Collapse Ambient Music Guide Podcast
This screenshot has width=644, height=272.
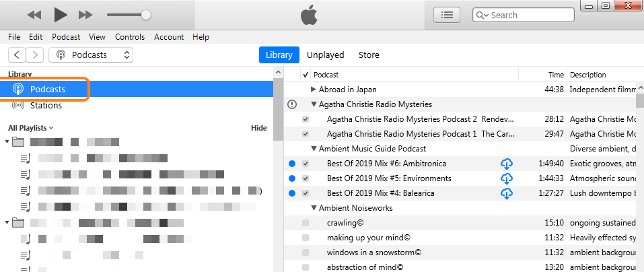tap(314, 149)
